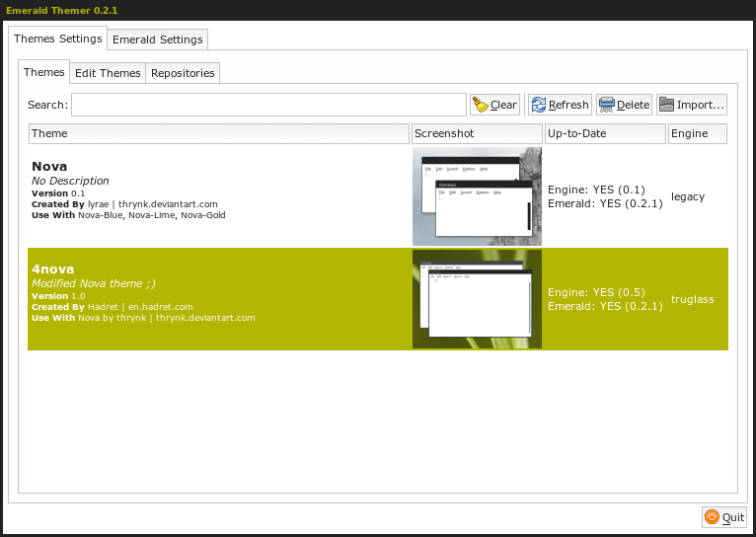This screenshot has height=537, width=756.
Task: Select the Themes sub-tab
Action: [x=43, y=72]
